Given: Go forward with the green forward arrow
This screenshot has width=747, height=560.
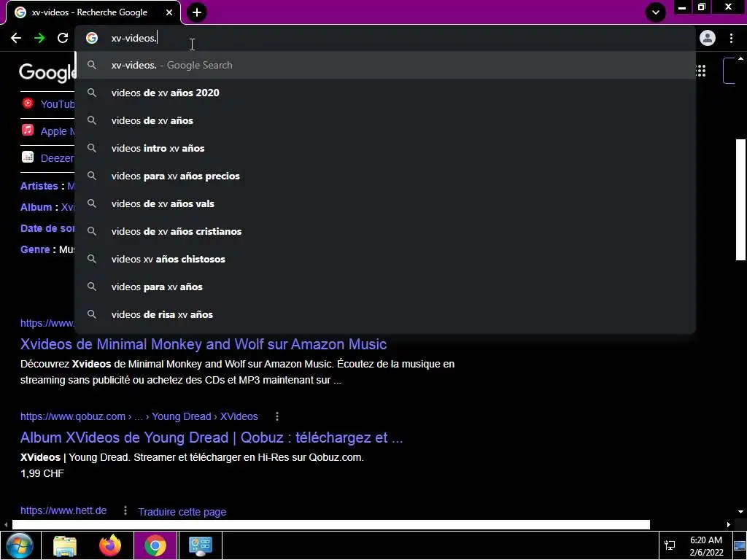Looking at the screenshot, I should 39,38.
